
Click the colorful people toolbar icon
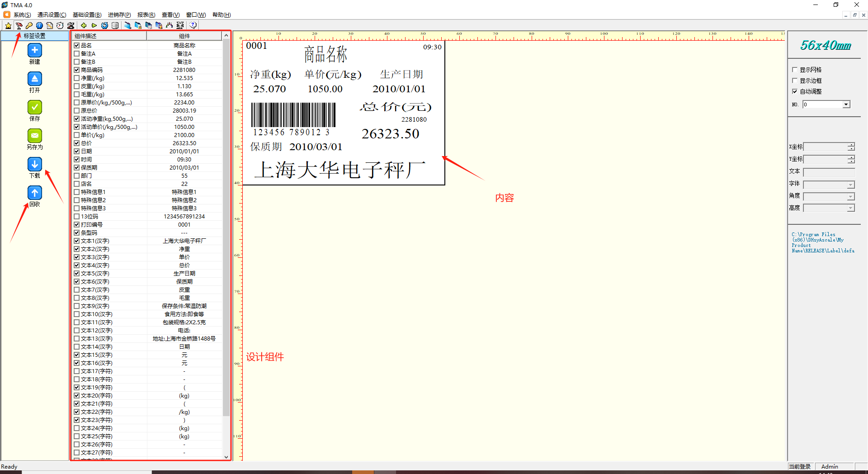[x=169, y=25]
